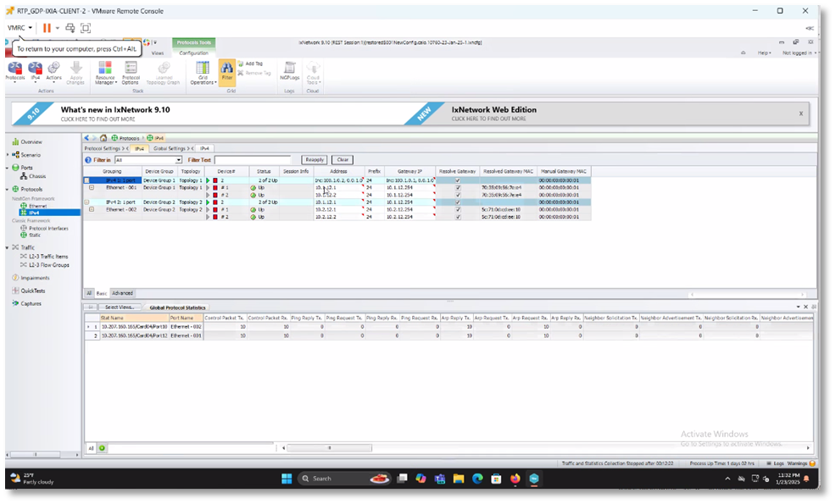The height and width of the screenshot is (504, 835).
Task: Expand the Scenario tree node
Action: (x=8, y=155)
